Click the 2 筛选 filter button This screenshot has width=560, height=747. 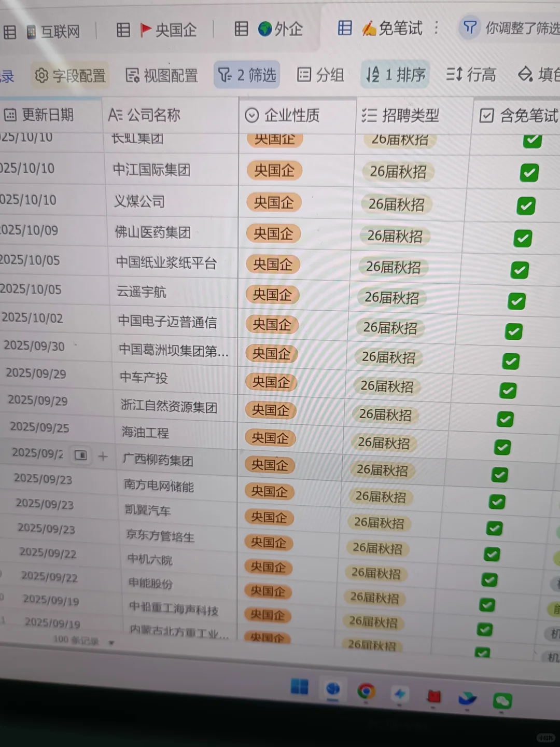(247, 75)
